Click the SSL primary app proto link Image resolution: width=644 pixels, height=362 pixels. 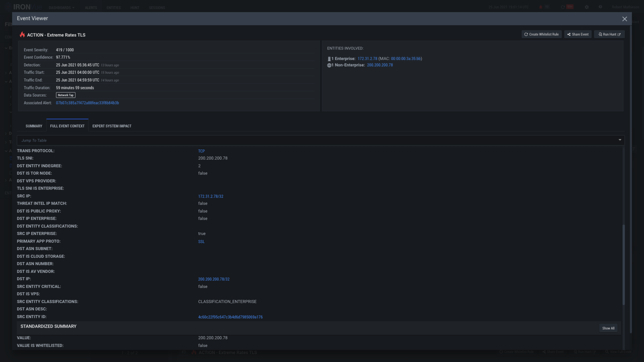click(201, 242)
